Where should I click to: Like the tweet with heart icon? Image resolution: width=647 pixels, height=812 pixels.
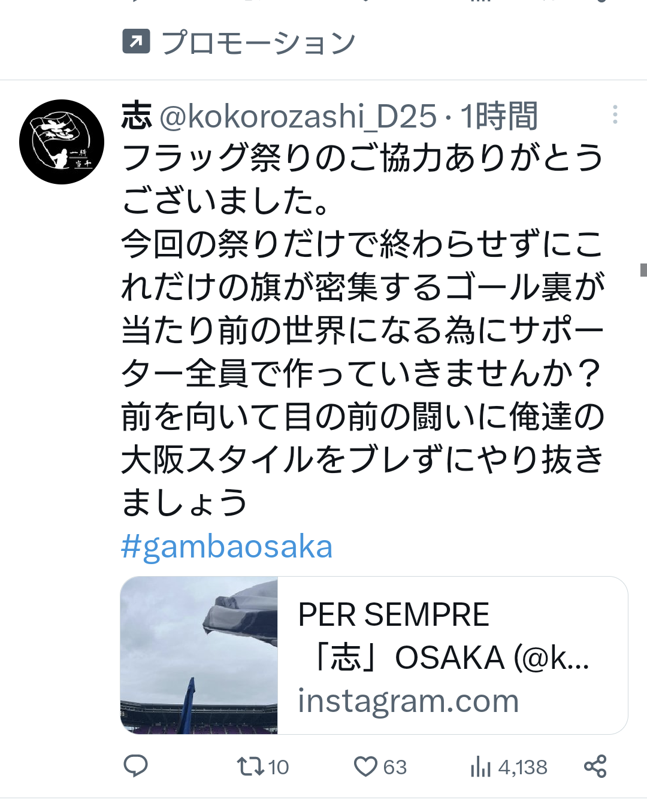click(365, 766)
